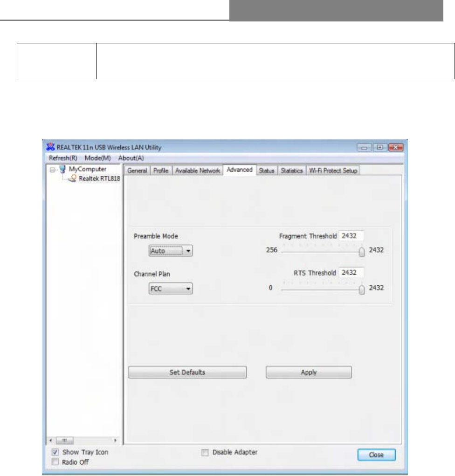This screenshot has width=455, height=476.
Task: Click the Close button at bottom
Action: [x=376, y=455]
